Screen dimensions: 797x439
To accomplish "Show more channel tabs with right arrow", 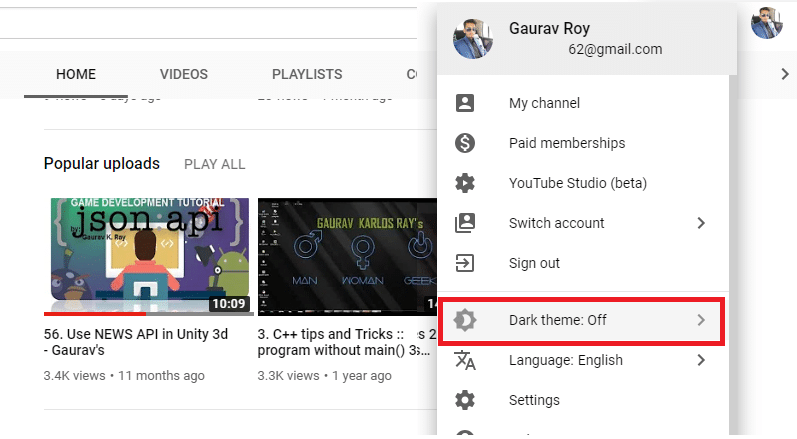I will [x=785, y=74].
